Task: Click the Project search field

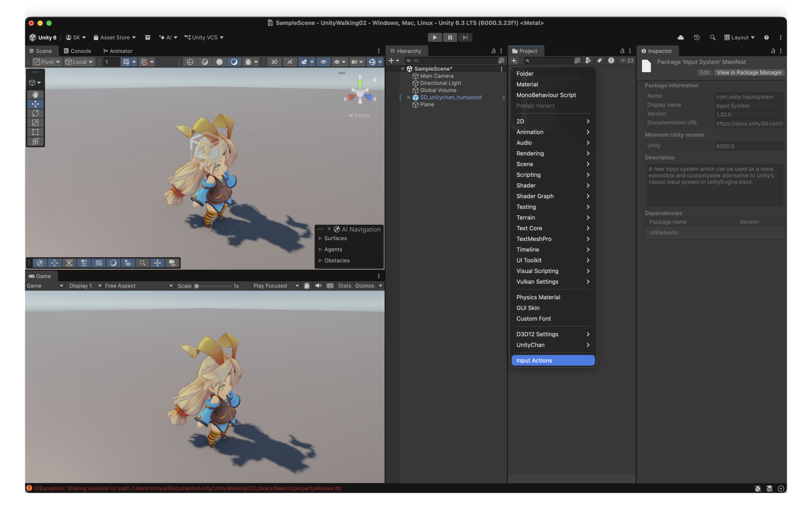Action: click(549, 61)
